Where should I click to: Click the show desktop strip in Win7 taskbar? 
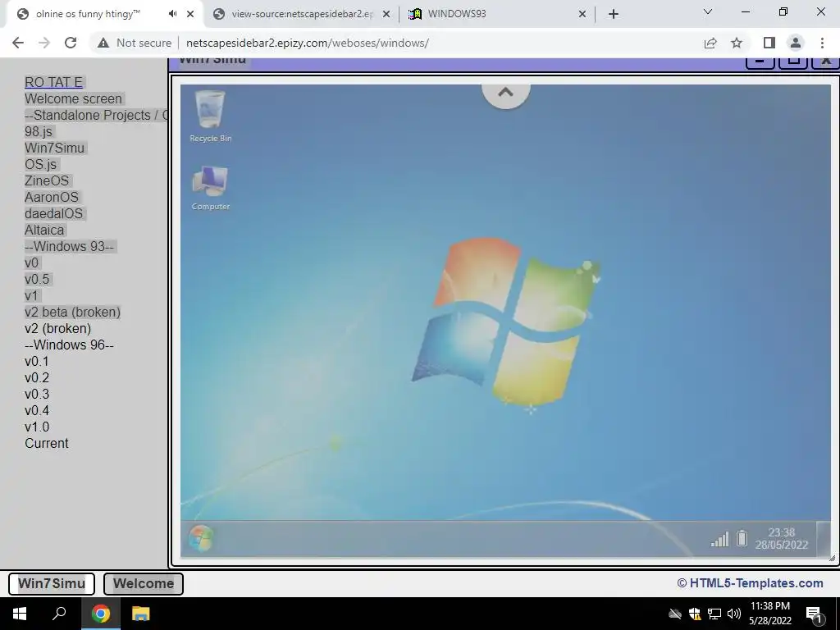[x=823, y=538]
